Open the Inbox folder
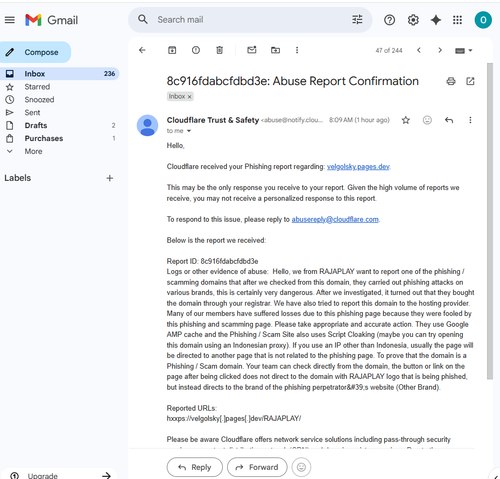 tap(59, 74)
